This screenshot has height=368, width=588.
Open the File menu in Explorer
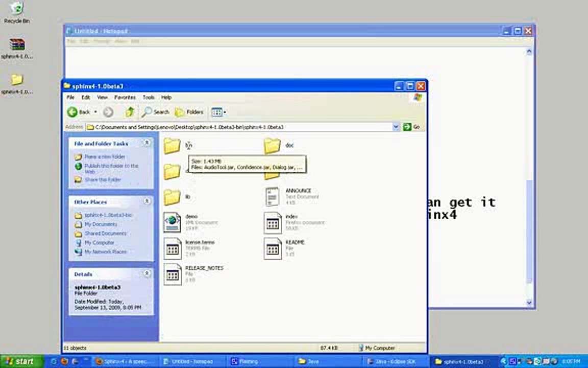click(70, 97)
